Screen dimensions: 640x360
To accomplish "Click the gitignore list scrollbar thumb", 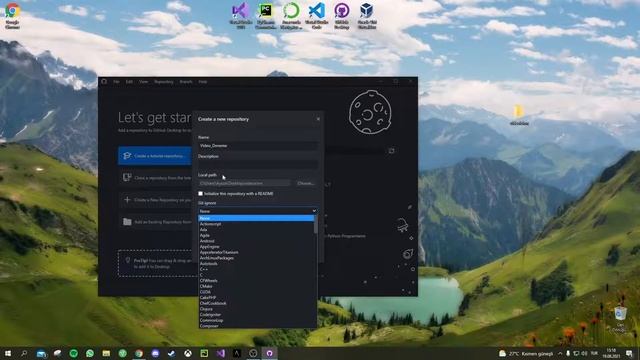I will (316, 224).
